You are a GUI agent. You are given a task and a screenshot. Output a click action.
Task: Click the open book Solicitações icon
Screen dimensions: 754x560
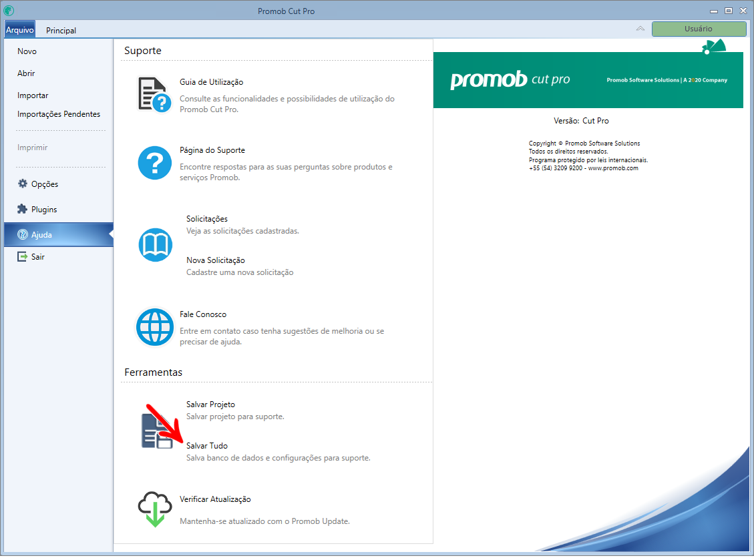(x=156, y=245)
